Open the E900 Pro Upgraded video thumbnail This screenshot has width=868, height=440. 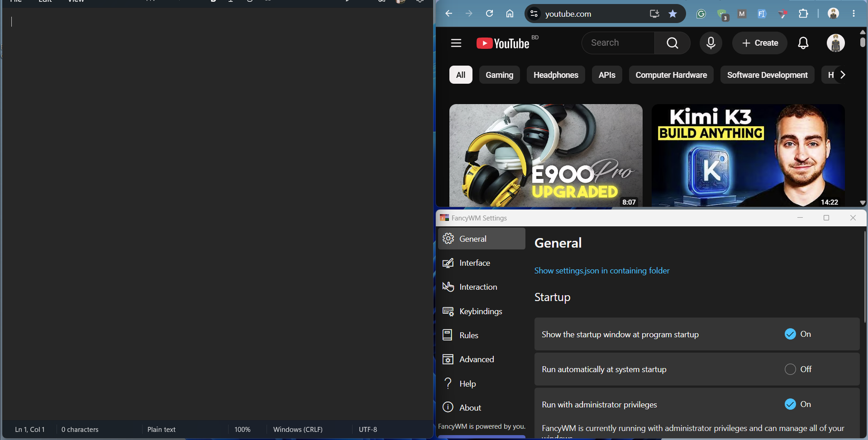[546, 155]
